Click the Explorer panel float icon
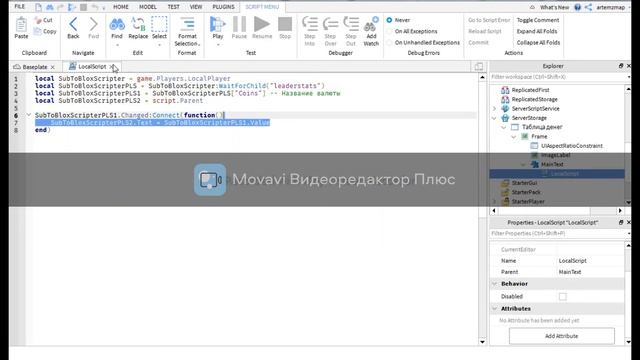The height and width of the screenshot is (360, 640). (x=621, y=66)
